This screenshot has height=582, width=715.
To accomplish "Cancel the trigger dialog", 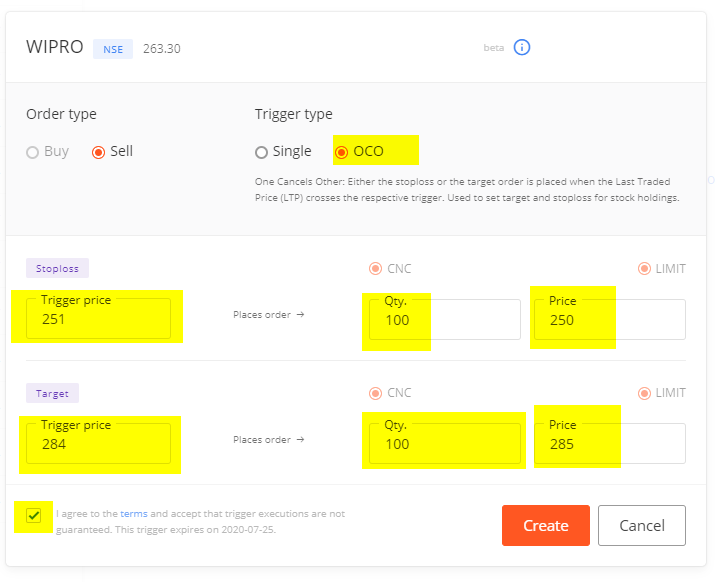I will click(x=642, y=525).
